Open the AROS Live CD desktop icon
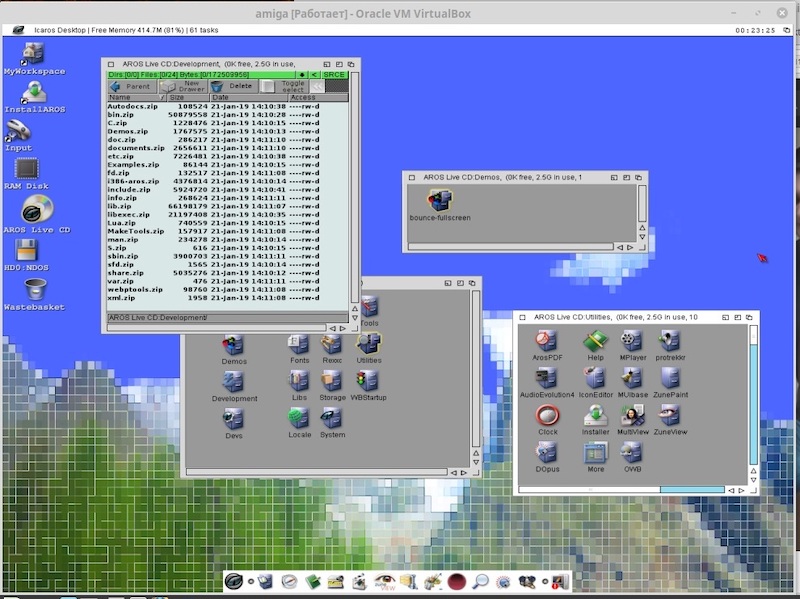The image size is (800, 599). 36,209
